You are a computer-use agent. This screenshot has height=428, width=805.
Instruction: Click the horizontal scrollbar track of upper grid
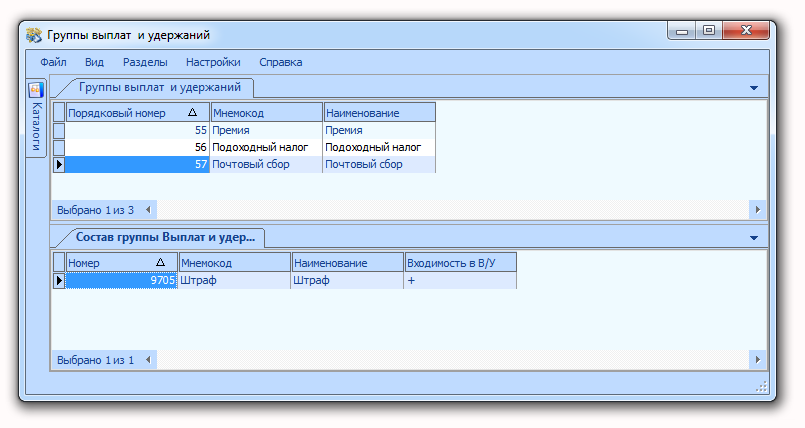[x=452, y=209]
